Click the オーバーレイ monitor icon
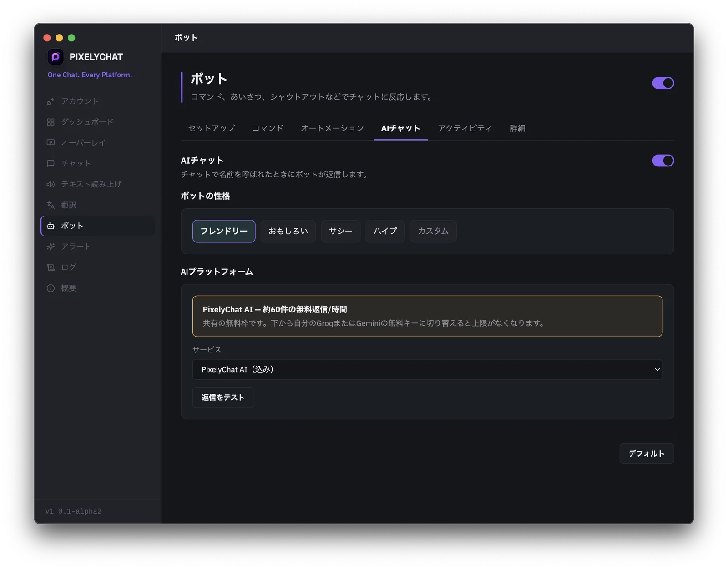Viewport: 728px width, 569px height. [51, 143]
